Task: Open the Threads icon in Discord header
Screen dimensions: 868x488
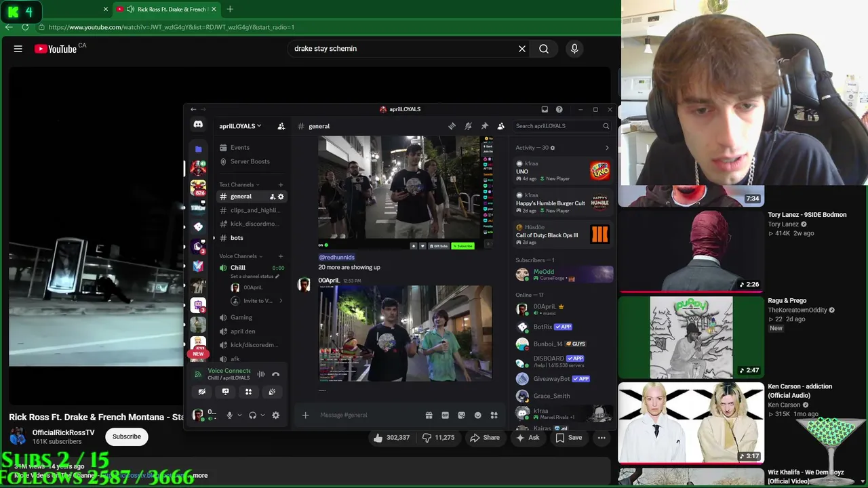Action: 452,126
